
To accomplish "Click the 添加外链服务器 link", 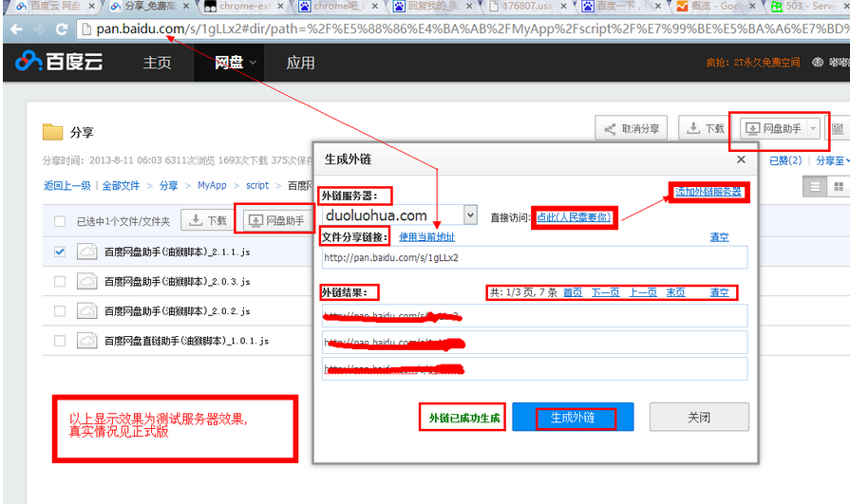I will pos(708,192).
